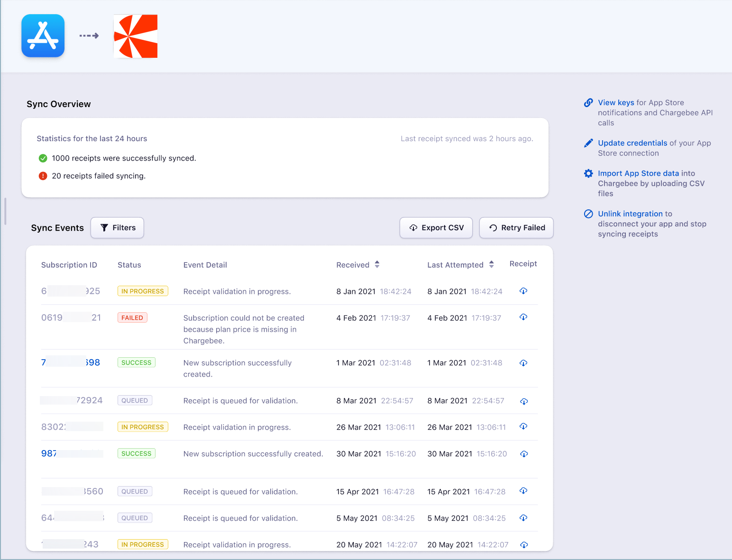The width and height of the screenshot is (732, 560).
Task: Open the subscription ID starting with 987
Action: (x=49, y=453)
